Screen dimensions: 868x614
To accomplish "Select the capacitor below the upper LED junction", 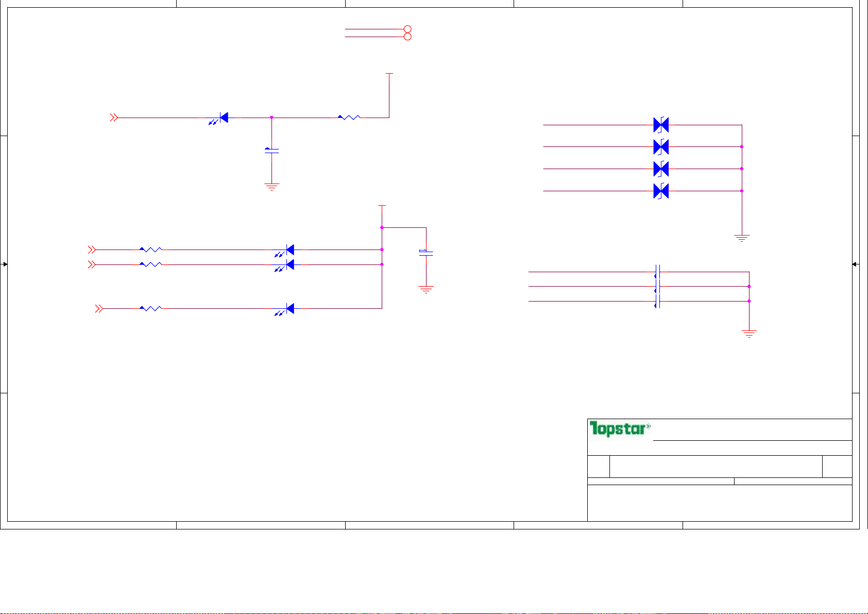I will coord(271,151).
